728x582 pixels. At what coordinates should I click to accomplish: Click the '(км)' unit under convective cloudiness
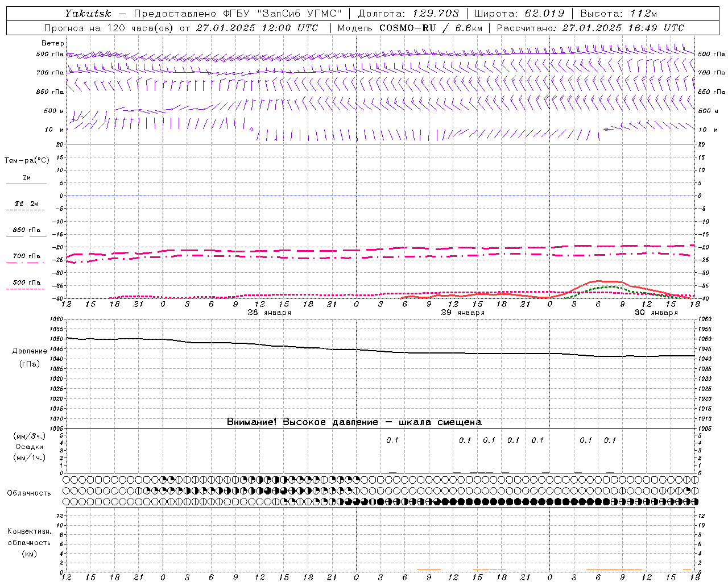pos(30,554)
